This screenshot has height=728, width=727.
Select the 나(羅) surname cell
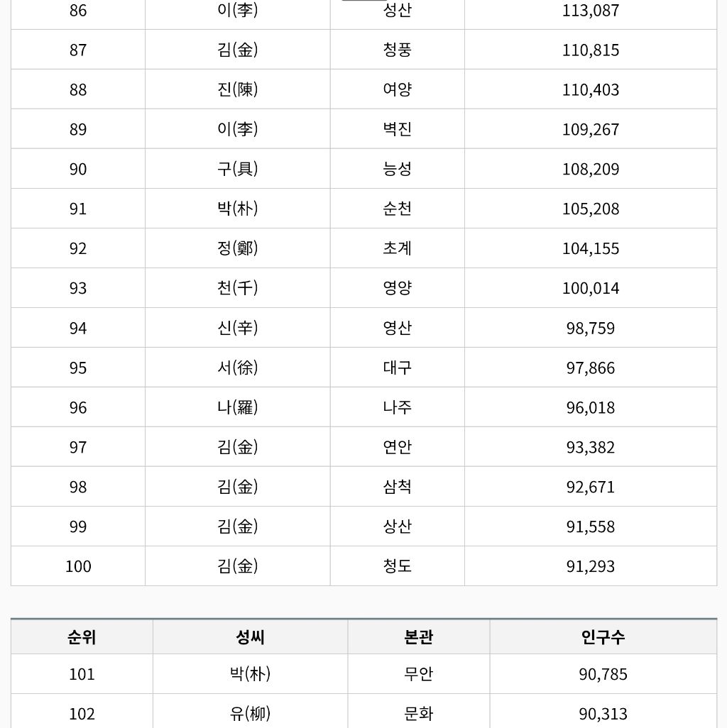click(237, 407)
